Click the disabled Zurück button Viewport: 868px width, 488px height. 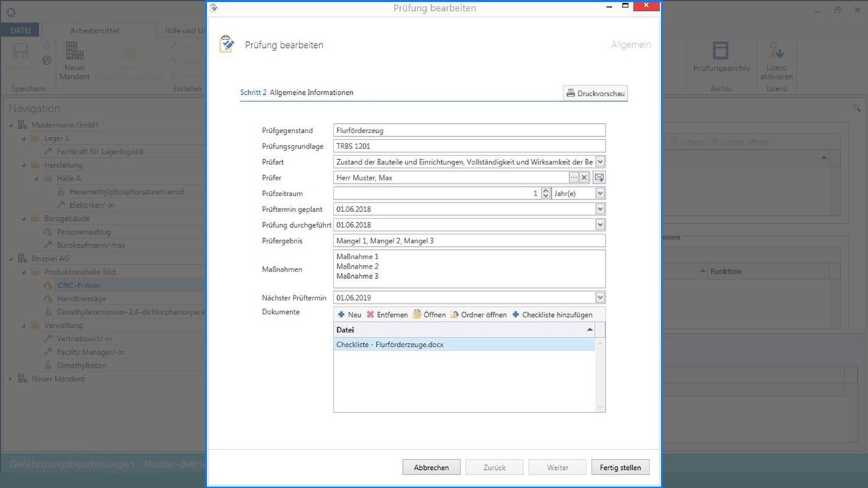[x=494, y=467]
